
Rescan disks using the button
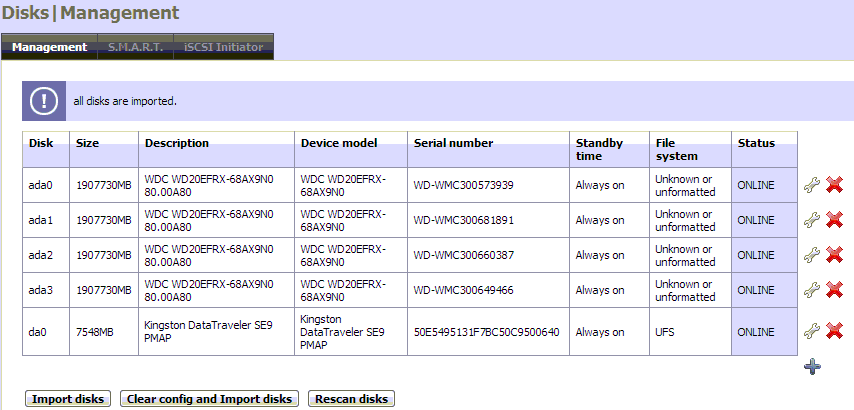tap(351, 399)
